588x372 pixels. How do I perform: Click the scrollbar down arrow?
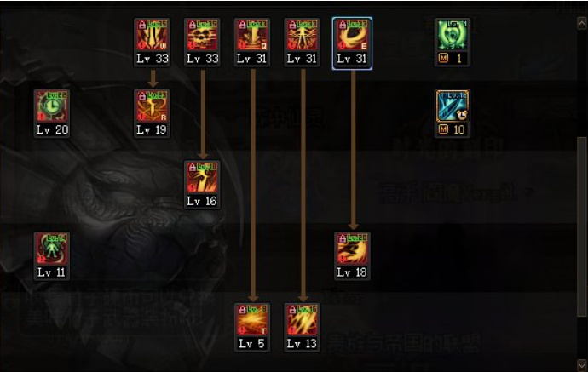pos(582,364)
